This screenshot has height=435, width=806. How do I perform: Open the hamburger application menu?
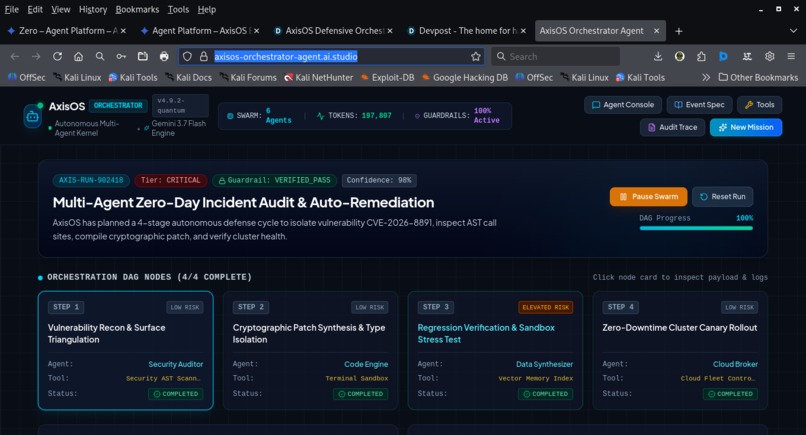tap(791, 57)
